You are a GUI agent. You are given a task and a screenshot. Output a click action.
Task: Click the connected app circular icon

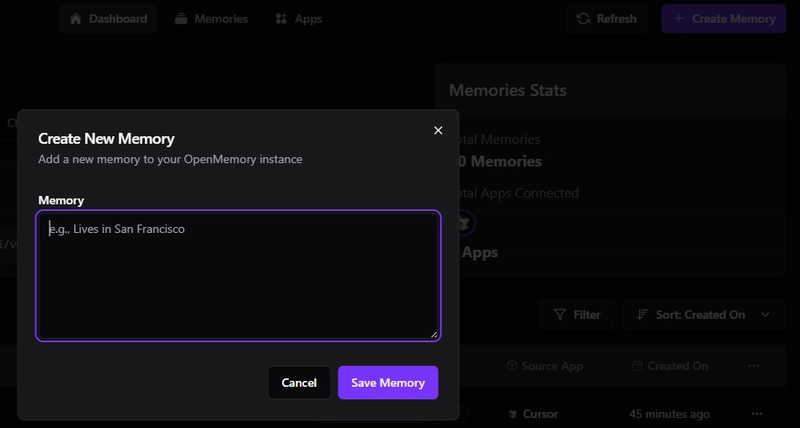(464, 222)
